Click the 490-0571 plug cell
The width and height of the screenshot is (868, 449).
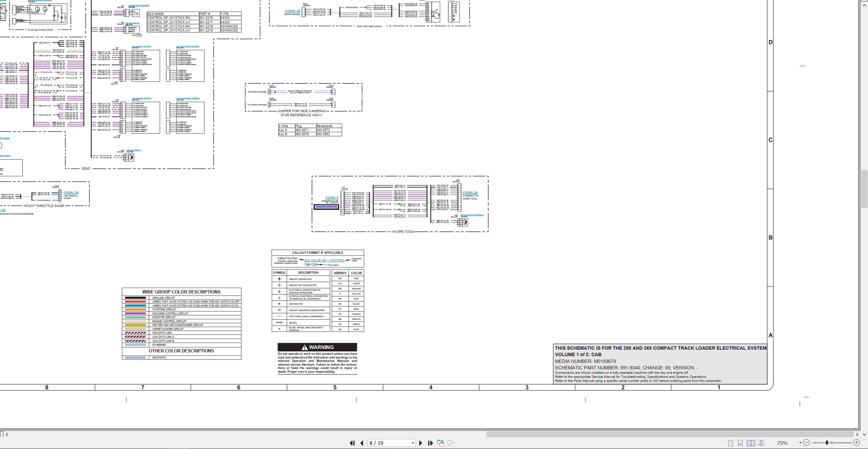305,130
